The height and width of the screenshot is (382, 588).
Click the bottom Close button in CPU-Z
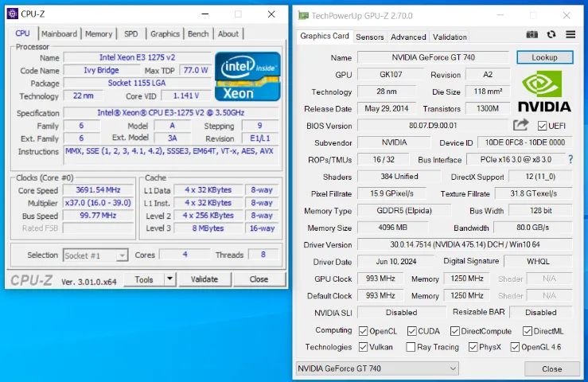coord(259,279)
